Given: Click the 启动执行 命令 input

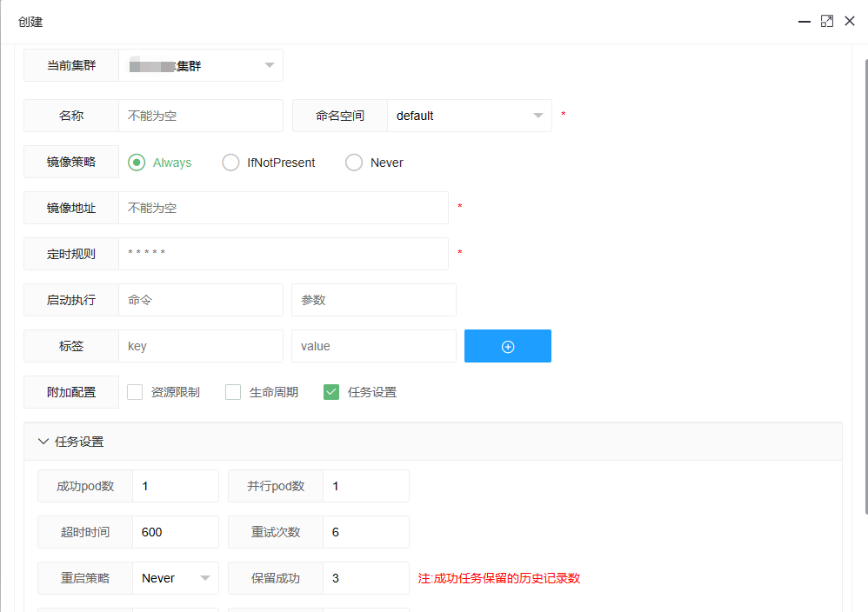Looking at the screenshot, I should (201, 300).
